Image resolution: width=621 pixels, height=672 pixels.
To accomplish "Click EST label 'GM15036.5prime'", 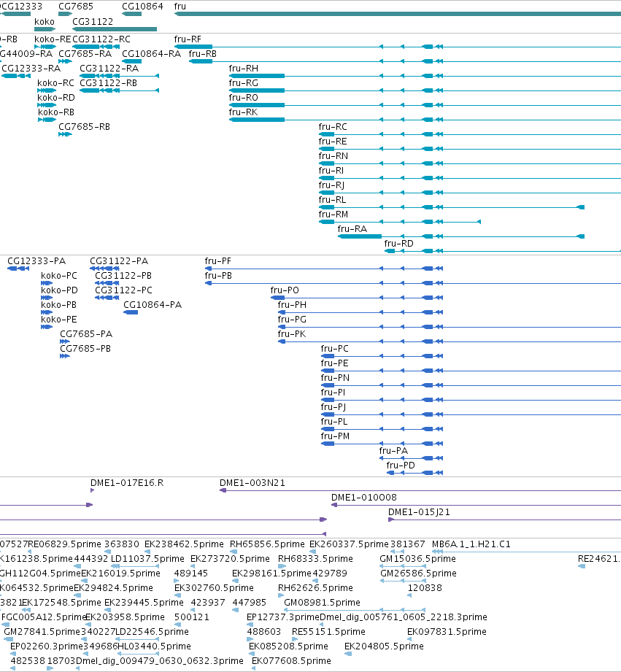I will 418,559.
